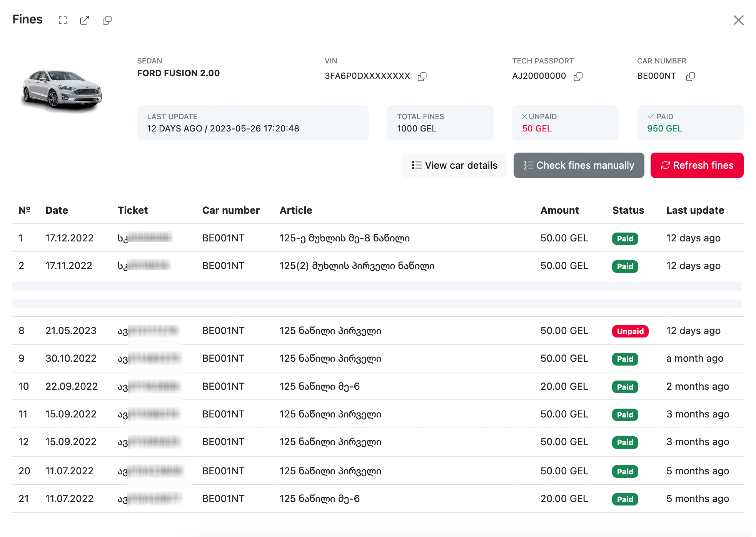Click the copy icon beside Fines title

click(107, 20)
